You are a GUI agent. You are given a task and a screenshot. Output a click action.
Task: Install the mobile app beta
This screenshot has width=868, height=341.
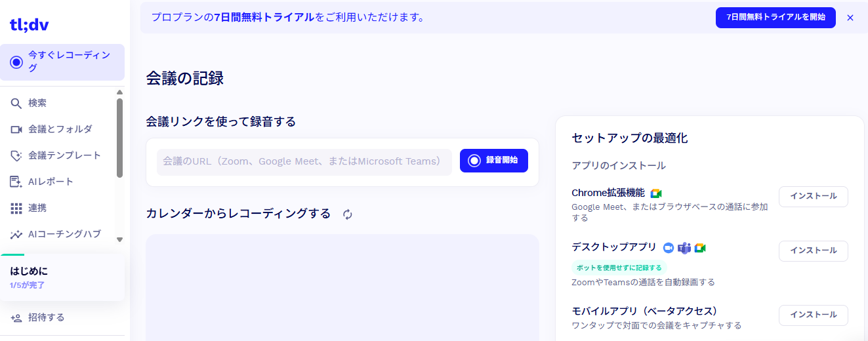(x=814, y=315)
